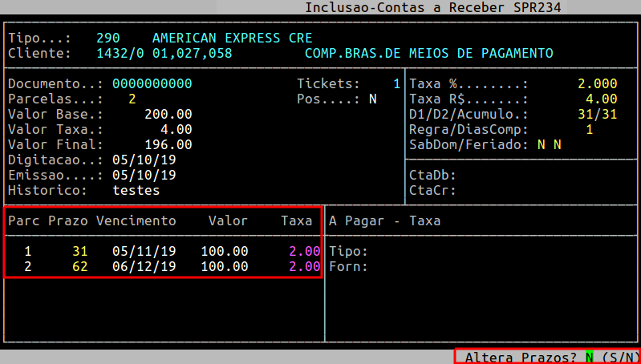Click due date 06/12/19 in second installment

coord(144,266)
